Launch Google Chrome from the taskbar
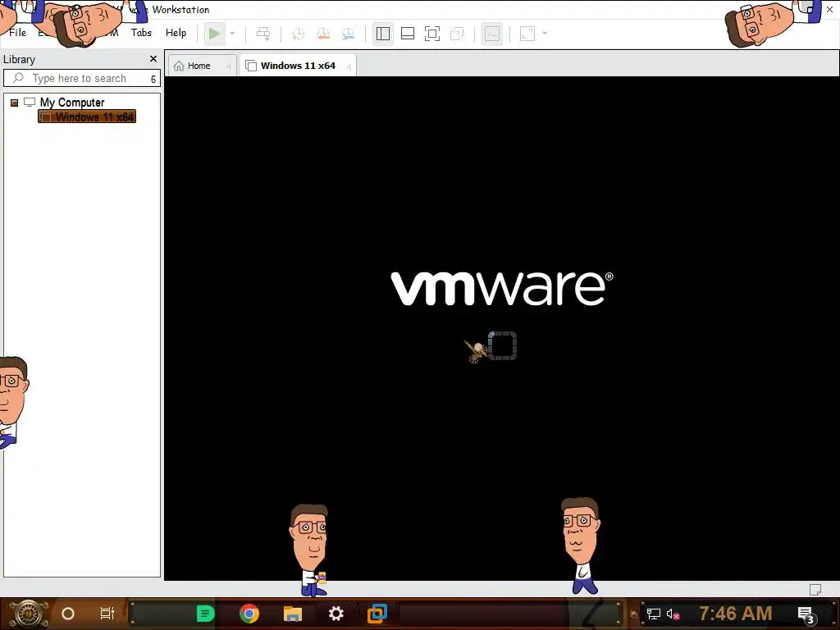The width and height of the screenshot is (840, 630). coord(249,614)
